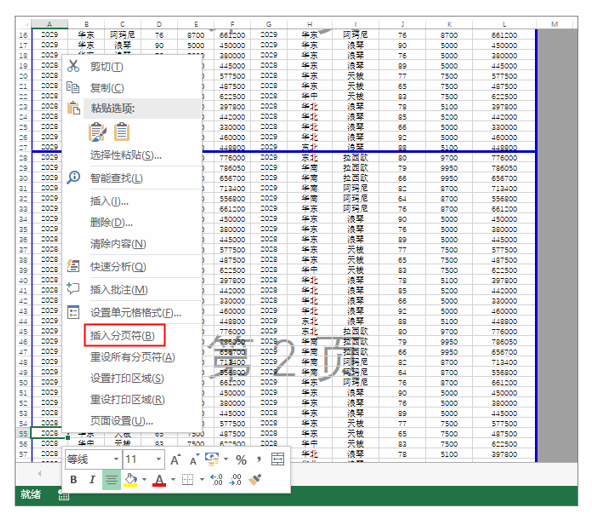This screenshot has width=592, height=525.
Task: Click cell 661200 in row 16 column L
Action: click(x=504, y=35)
